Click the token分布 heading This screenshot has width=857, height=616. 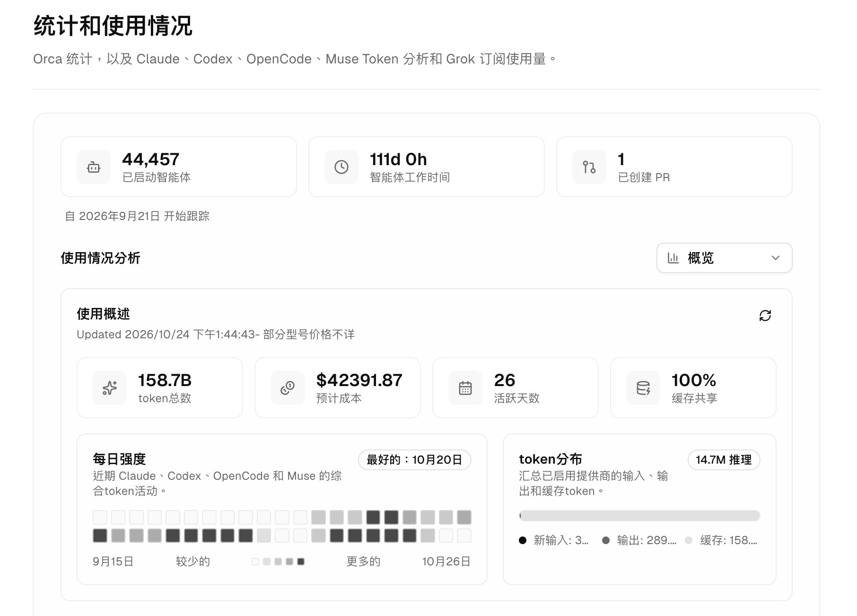click(551, 459)
